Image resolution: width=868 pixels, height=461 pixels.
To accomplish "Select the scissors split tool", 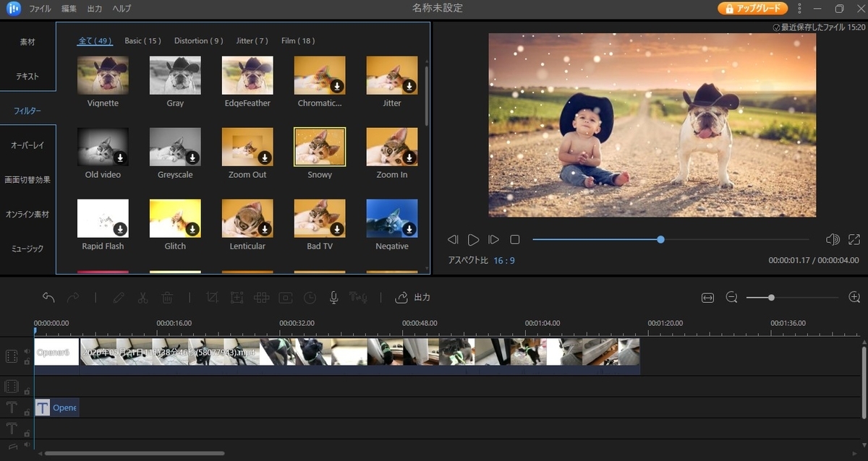I will pos(142,297).
